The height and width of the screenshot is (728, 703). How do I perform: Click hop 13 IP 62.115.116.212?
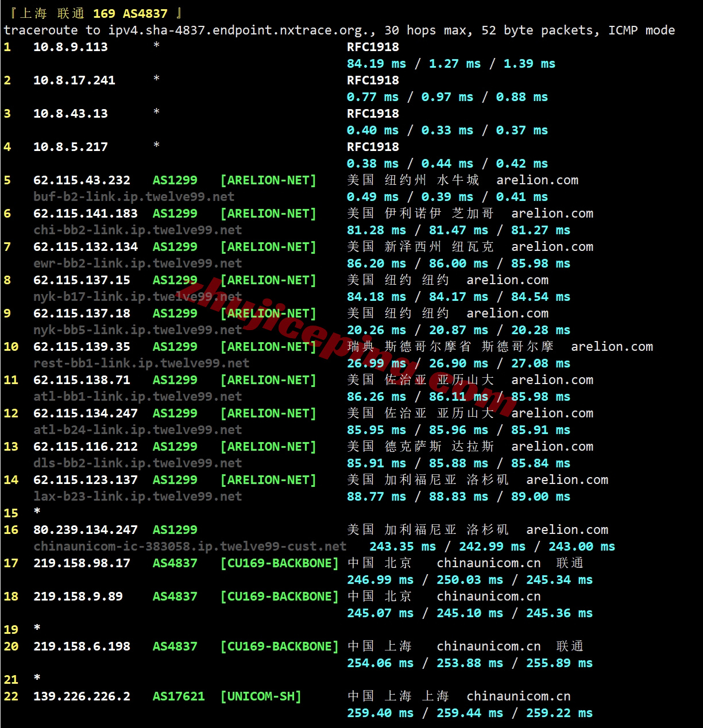click(86, 447)
